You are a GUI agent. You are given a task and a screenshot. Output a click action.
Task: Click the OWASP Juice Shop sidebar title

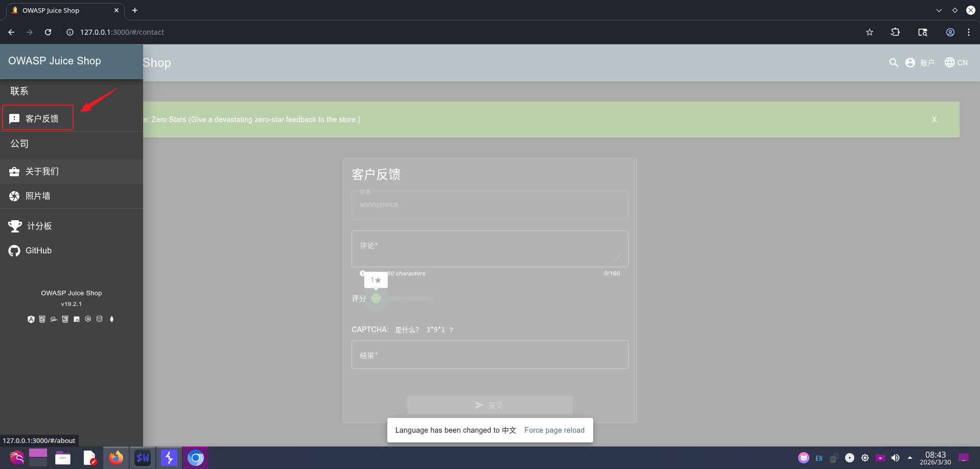click(55, 61)
